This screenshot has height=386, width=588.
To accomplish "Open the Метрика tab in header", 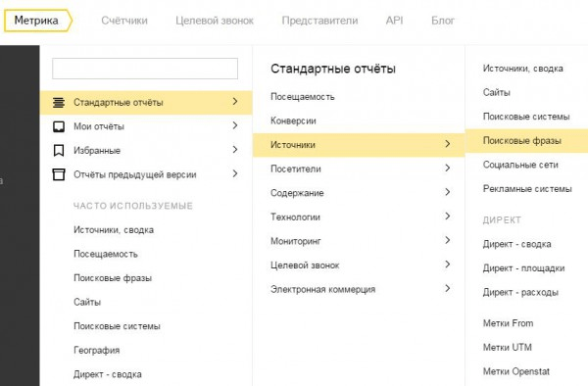I will click(x=38, y=21).
